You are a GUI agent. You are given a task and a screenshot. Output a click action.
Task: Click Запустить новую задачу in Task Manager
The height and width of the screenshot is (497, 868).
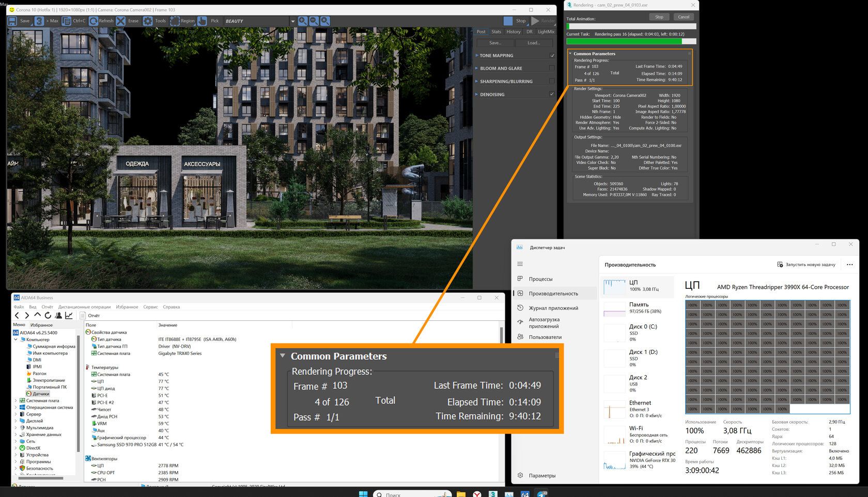806,265
